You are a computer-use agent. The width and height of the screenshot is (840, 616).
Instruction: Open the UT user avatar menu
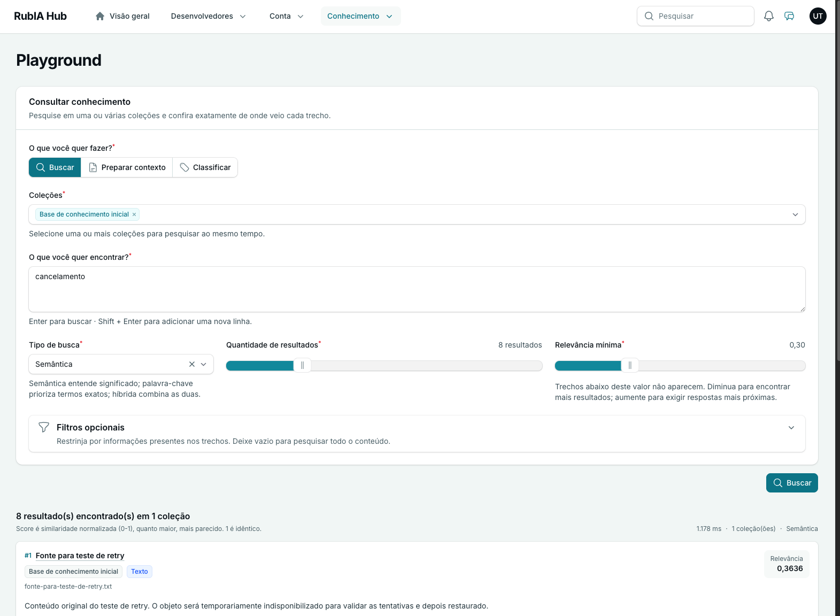tap(818, 16)
